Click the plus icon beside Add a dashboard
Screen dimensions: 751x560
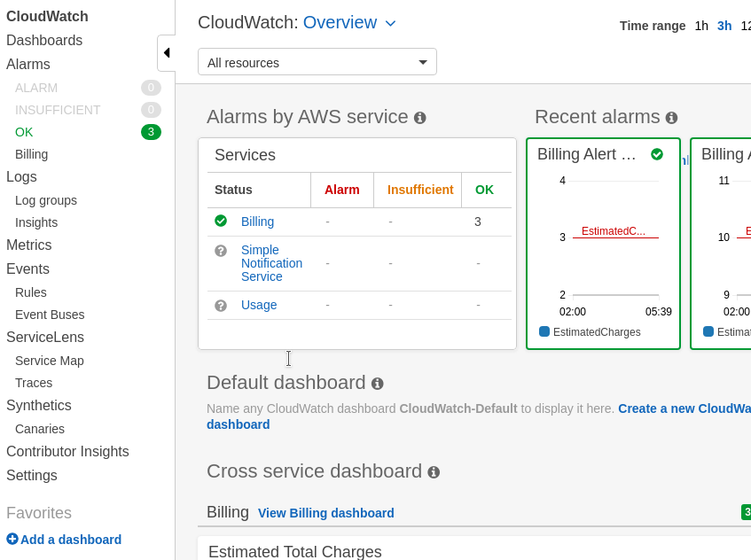click(x=12, y=540)
